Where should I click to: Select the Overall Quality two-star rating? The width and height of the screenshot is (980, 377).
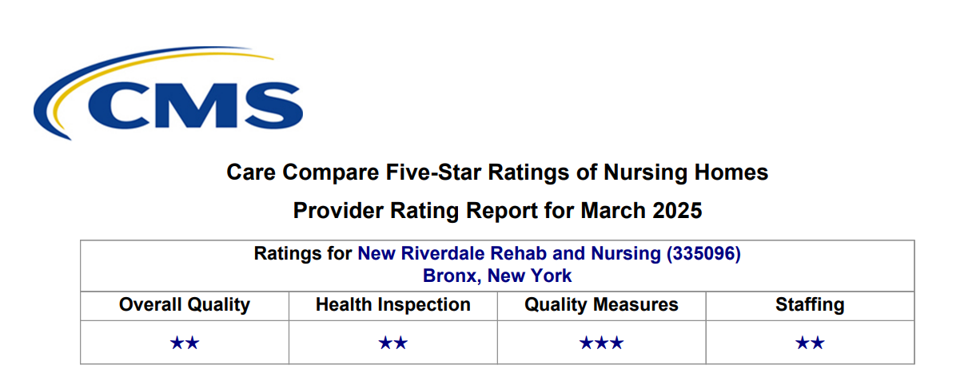point(185,343)
